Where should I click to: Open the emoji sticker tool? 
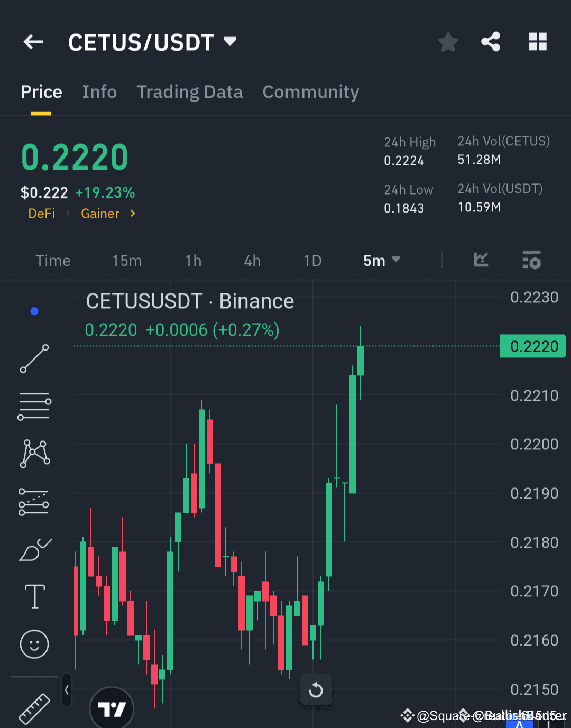click(34, 644)
